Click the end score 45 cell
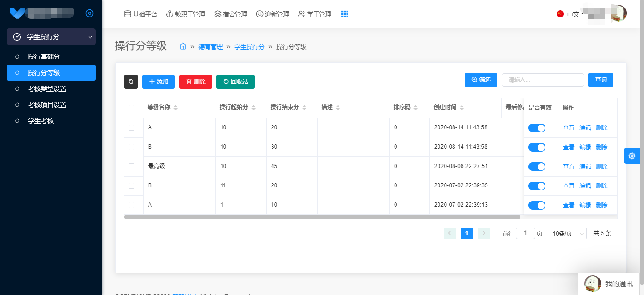This screenshot has height=295, width=644. pos(292,166)
